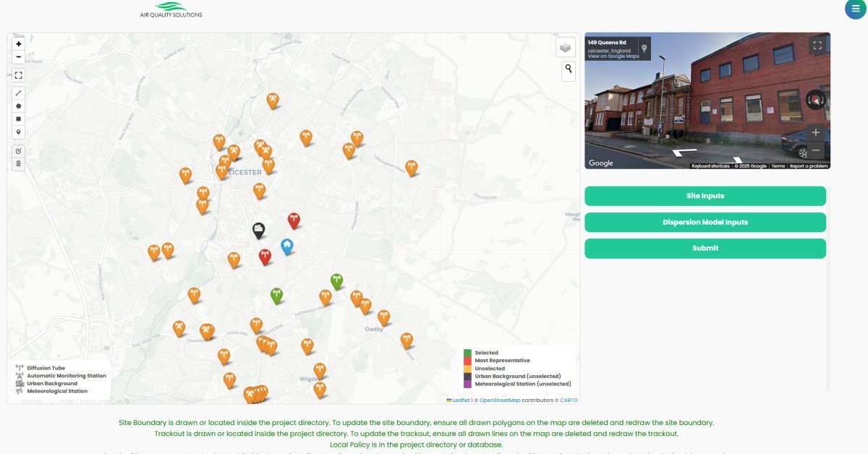868x454 pixels.
Task: Zoom in on the Leaflet map
Action: click(19, 44)
